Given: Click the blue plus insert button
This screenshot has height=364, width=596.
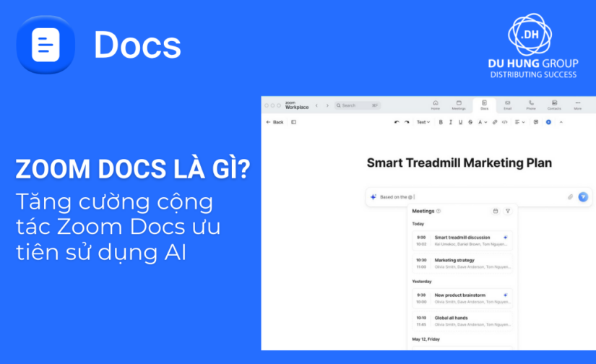Looking at the screenshot, I should [x=548, y=122].
